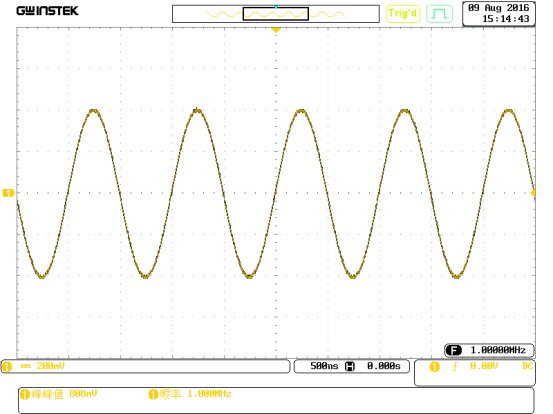Click the 频率 1.000MHz measurement
Screen dimensions: 553x414
click(x=195, y=394)
